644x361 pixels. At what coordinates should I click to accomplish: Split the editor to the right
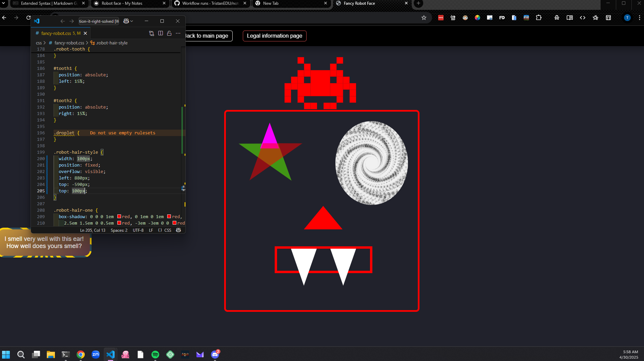[x=160, y=33]
